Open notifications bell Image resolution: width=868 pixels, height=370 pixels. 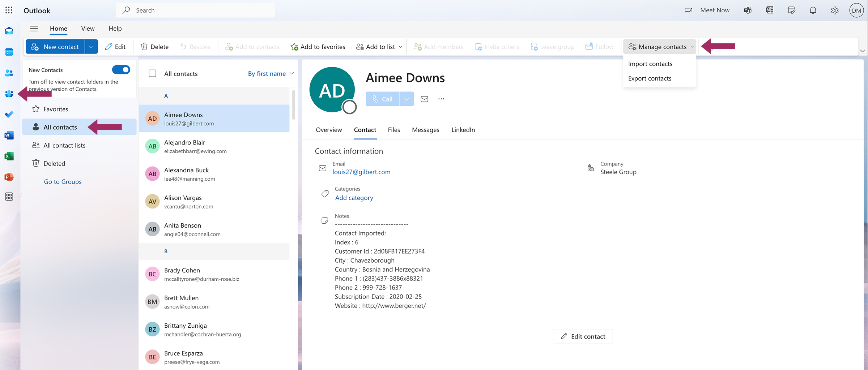813,10
